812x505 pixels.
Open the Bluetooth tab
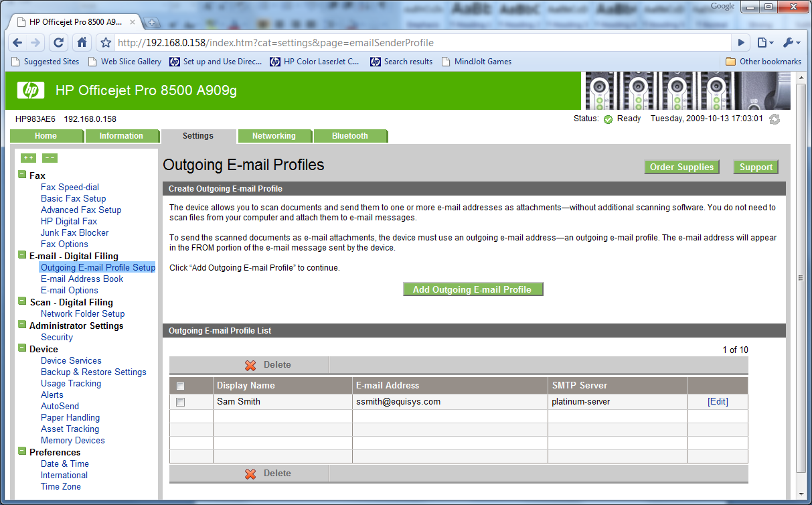point(350,136)
